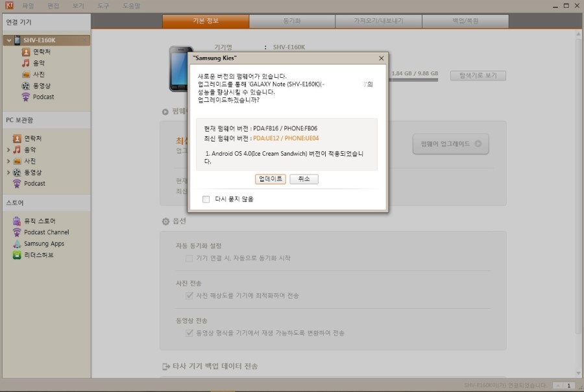This screenshot has height=392, width=584.
Task: Disconnect SHV-E160K using its small x icon
Action: pos(84,40)
